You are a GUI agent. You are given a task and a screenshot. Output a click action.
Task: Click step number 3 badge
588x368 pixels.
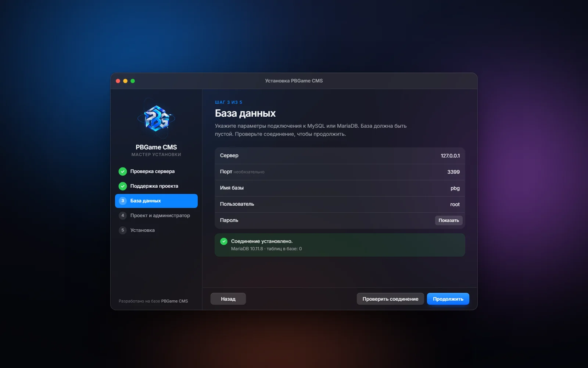coord(123,201)
